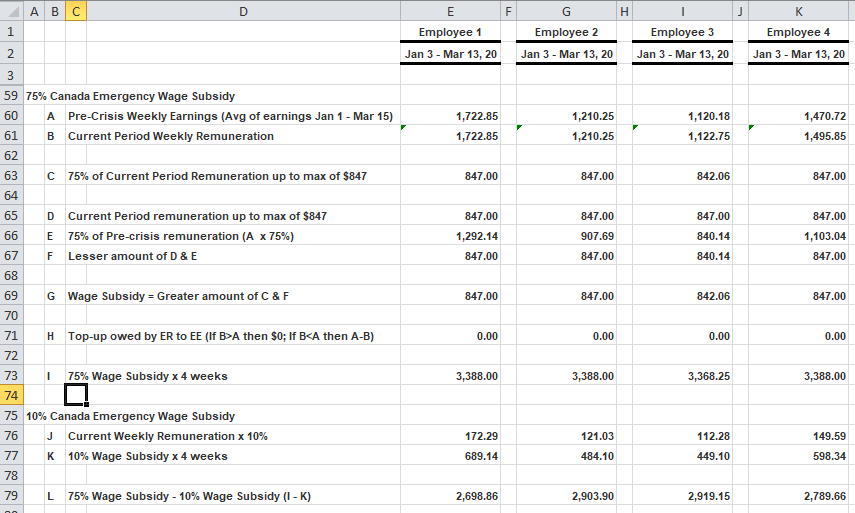Image resolution: width=855 pixels, height=513 pixels.
Task: Select Employee 4 value 1,103.04
Action: click(798, 236)
